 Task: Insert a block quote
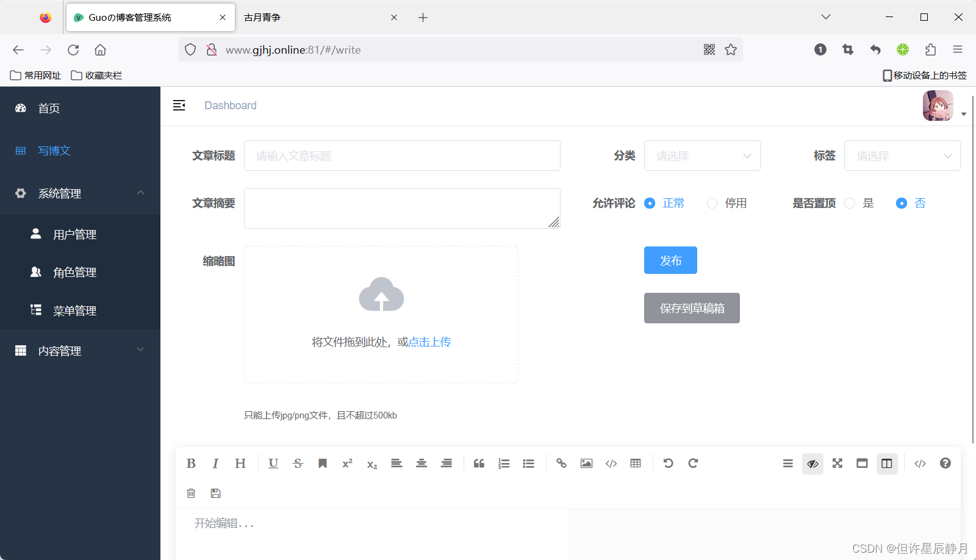479,464
